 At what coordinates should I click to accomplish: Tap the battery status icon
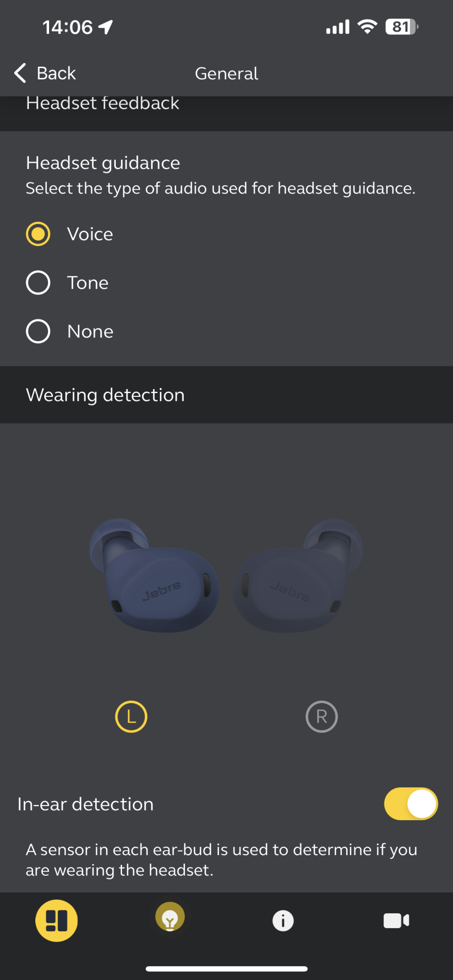(402, 27)
